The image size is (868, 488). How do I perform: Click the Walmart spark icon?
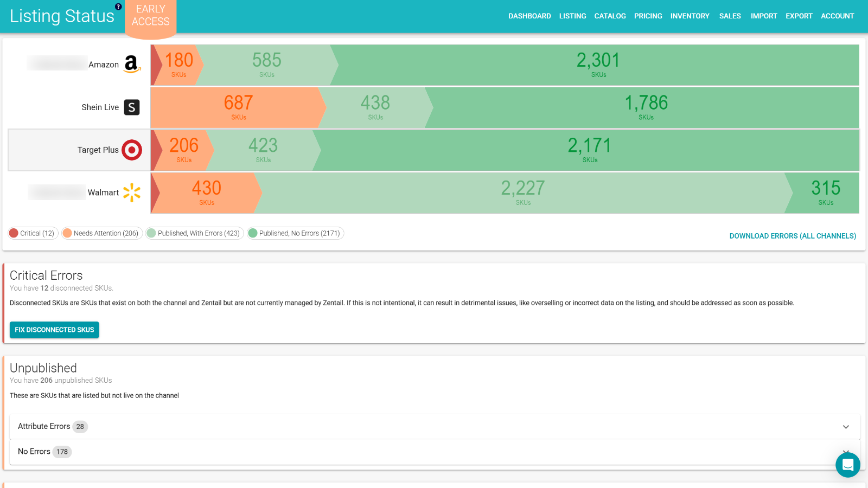[132, 192]
